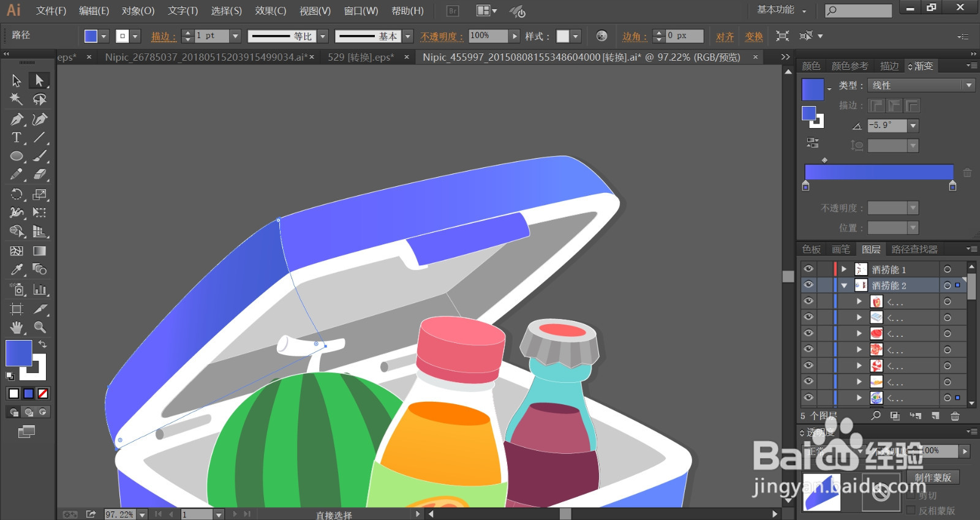This screenshot has width=980, height=520.
Task: Select the Paintbrush tool
Action: (39, 156)
